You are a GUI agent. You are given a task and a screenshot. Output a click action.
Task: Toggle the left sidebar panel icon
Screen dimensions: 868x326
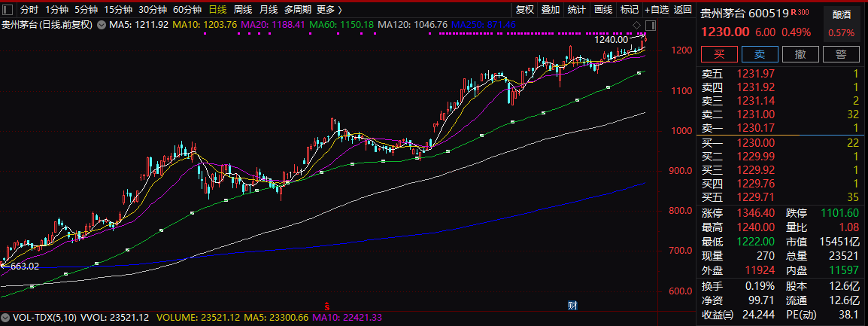[x=8, y=10]
